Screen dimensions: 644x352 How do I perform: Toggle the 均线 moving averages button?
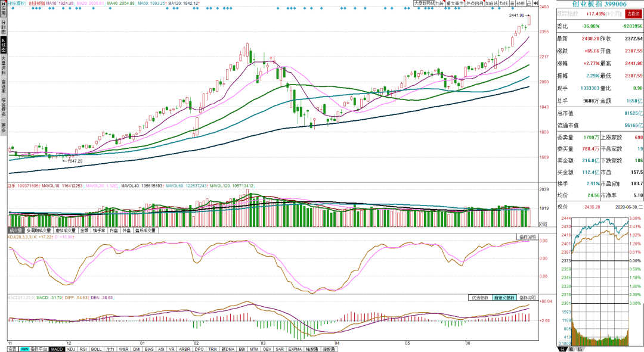(x=504, y=3)
